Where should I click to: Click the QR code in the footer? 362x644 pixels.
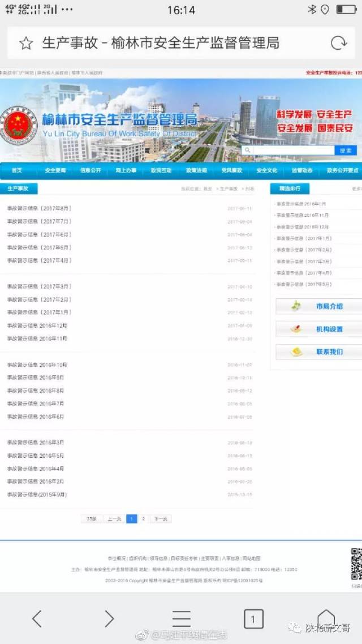coord(356,564)
